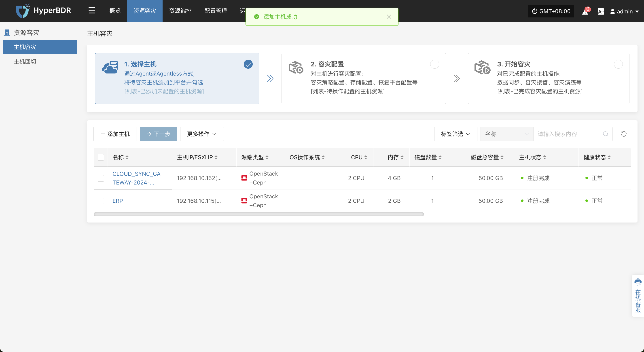This screenshot has width=644, height=352.
Task: Sort by 磁盘数量 column
Action: (x=440, y=157)
